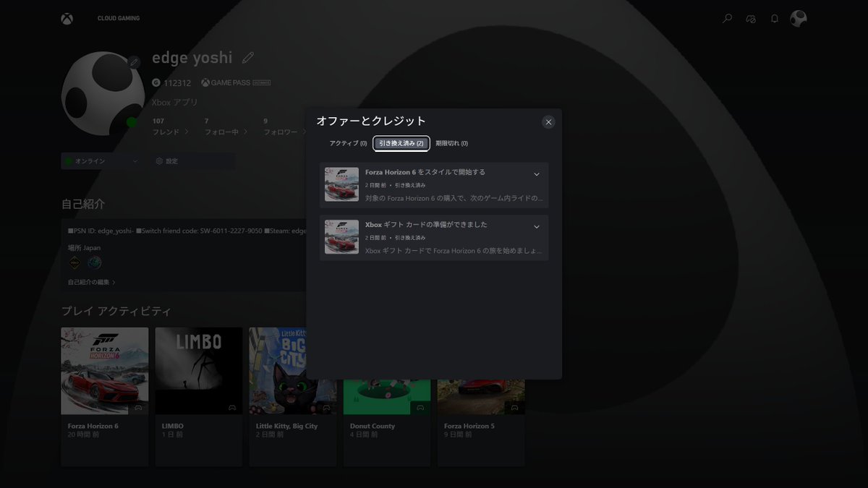Click the Xbox logo icon
868x488 pixels.
tap(67, 19)
